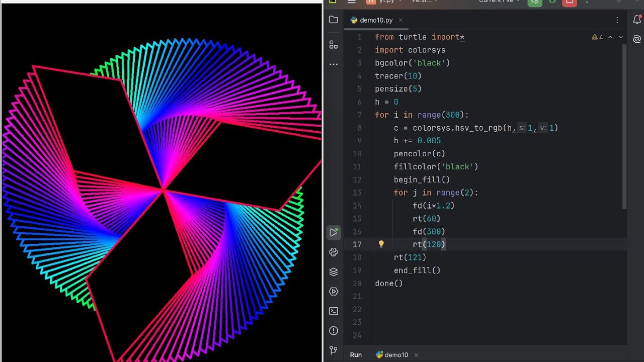
Task: Click line 'import colorsys'
Action: click(410, 50)
